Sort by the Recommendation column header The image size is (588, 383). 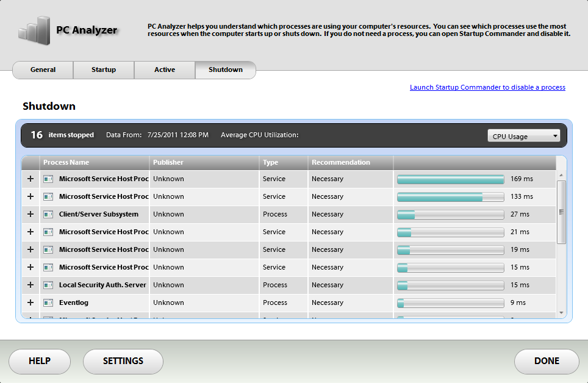click(351, 162)
